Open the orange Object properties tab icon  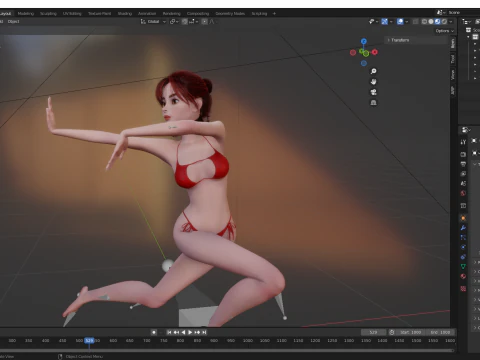(x=463, y=218)
